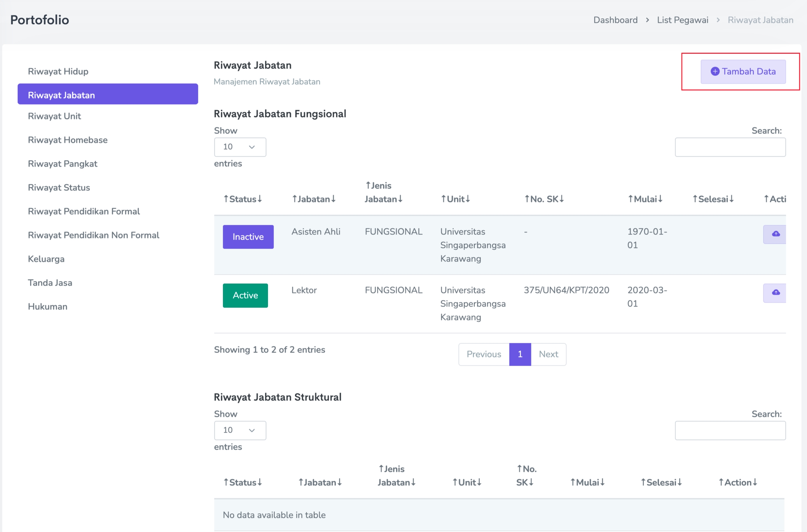Open Struktural table entries count dropdown

coord(240,430)
